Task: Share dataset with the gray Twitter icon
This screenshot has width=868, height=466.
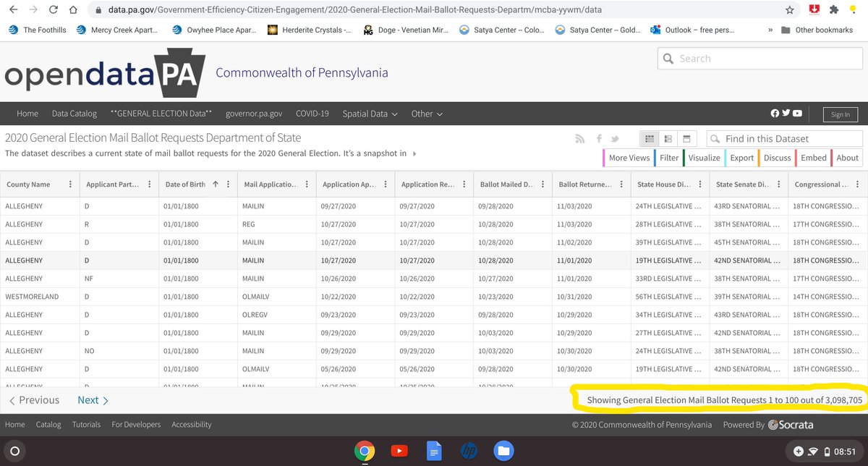Action: coord(615,139)
